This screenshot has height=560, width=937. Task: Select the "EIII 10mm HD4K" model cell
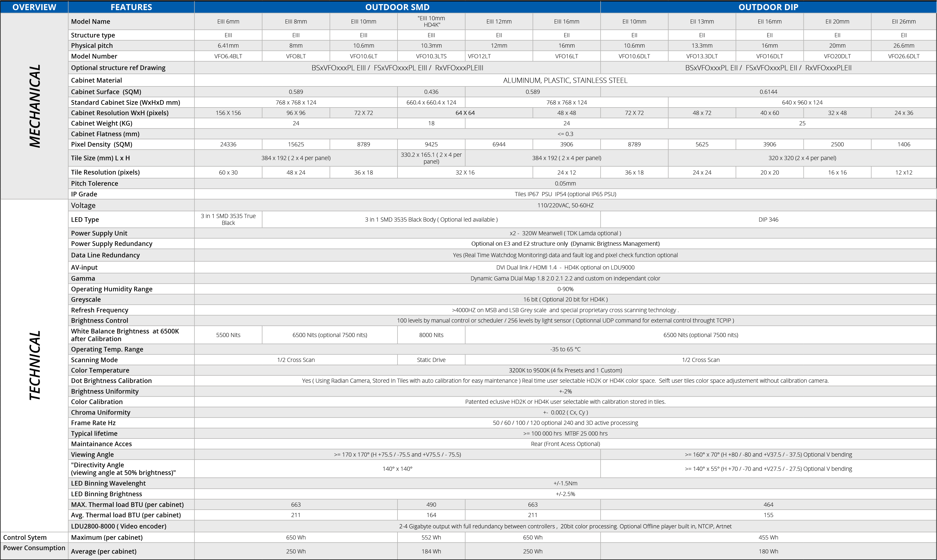pos(431,22)
